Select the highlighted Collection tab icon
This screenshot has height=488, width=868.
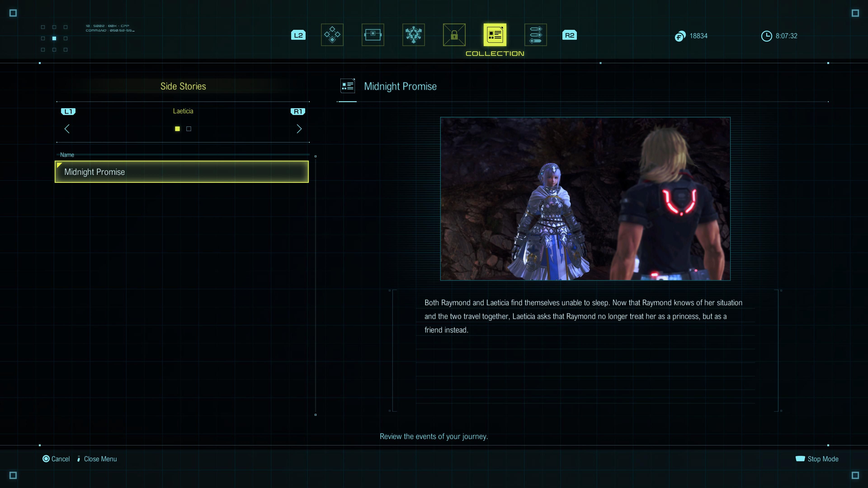point(495,35)
